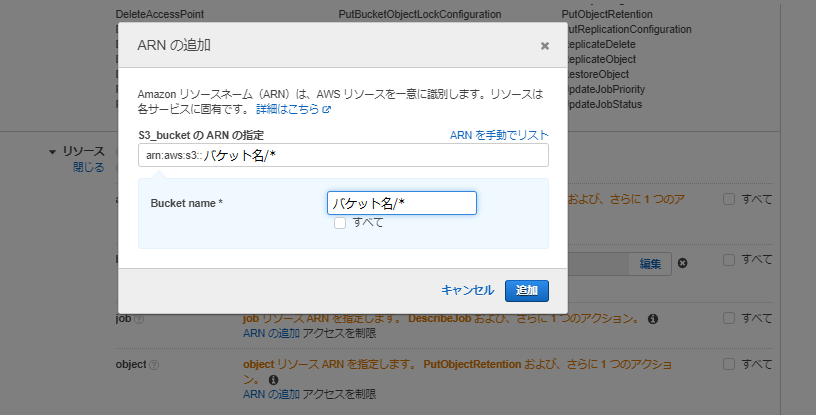Click info icon after job resource description

tap(653, 319)
